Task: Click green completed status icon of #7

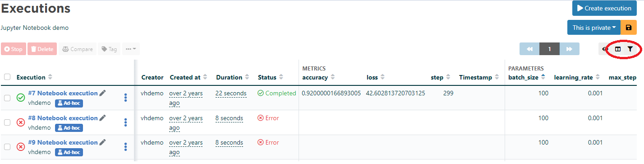Action: point(21,98)
